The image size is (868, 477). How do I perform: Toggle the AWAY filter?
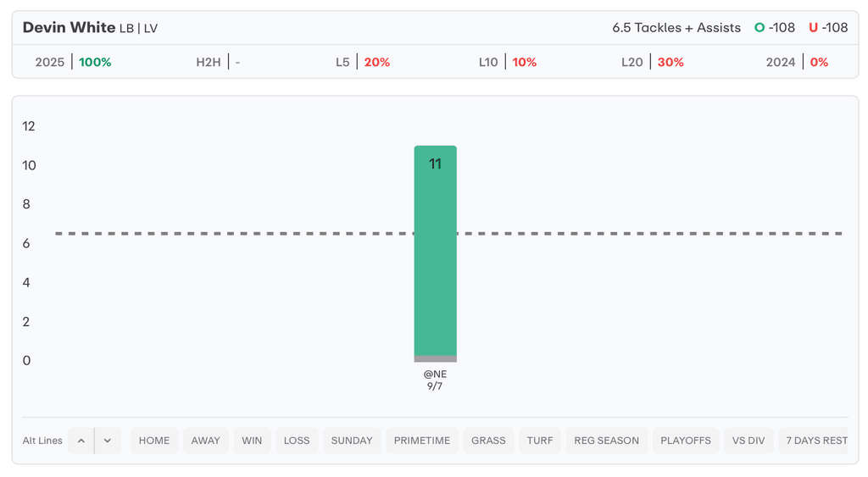click(205, 441)
